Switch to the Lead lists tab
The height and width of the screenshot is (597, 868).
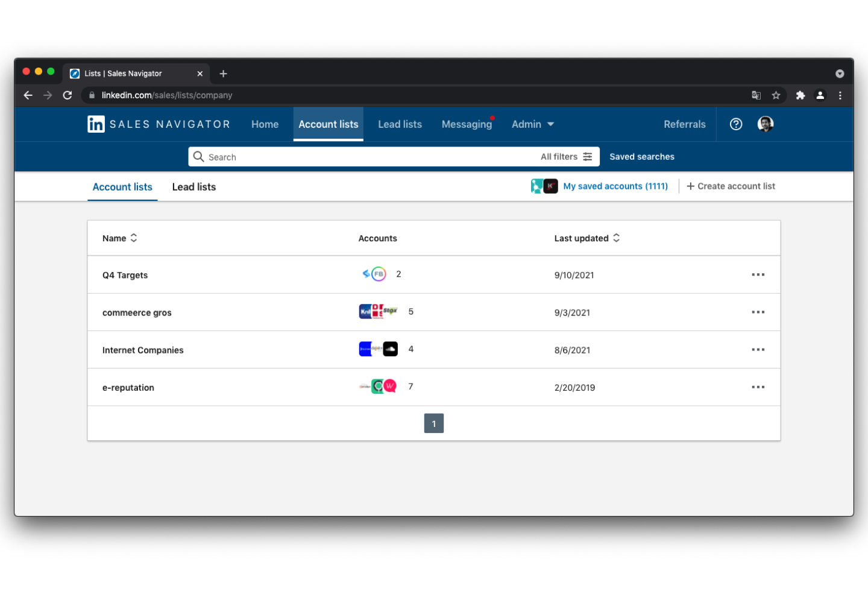193,187
